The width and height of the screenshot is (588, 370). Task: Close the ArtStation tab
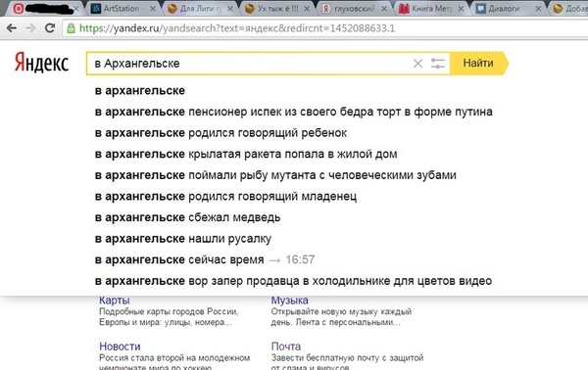point(153,9)
